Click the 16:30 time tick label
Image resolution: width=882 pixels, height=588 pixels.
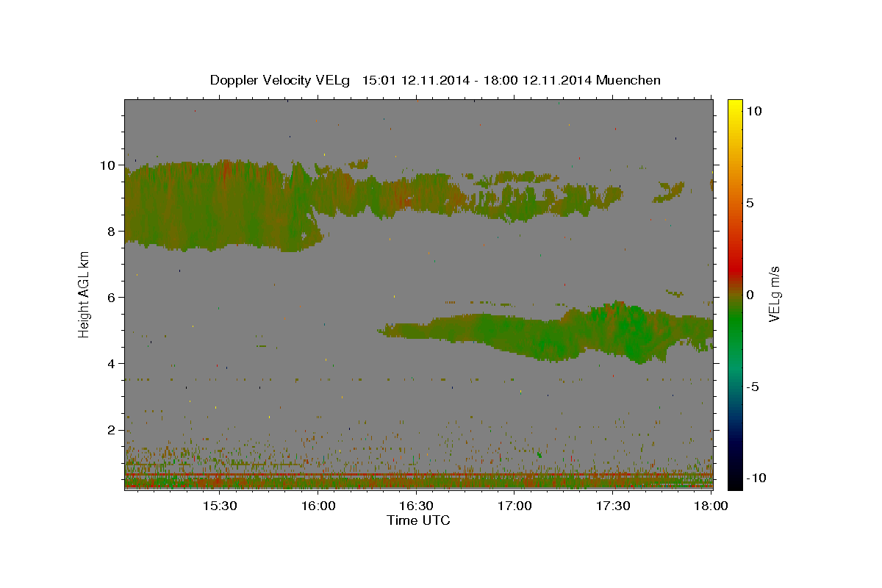(416, 506)
